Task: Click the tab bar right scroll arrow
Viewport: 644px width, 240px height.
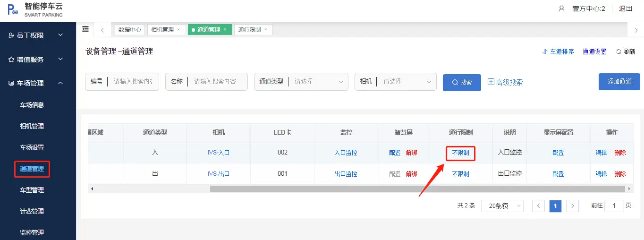Action: pyautogui.click(x=636, y=30)
